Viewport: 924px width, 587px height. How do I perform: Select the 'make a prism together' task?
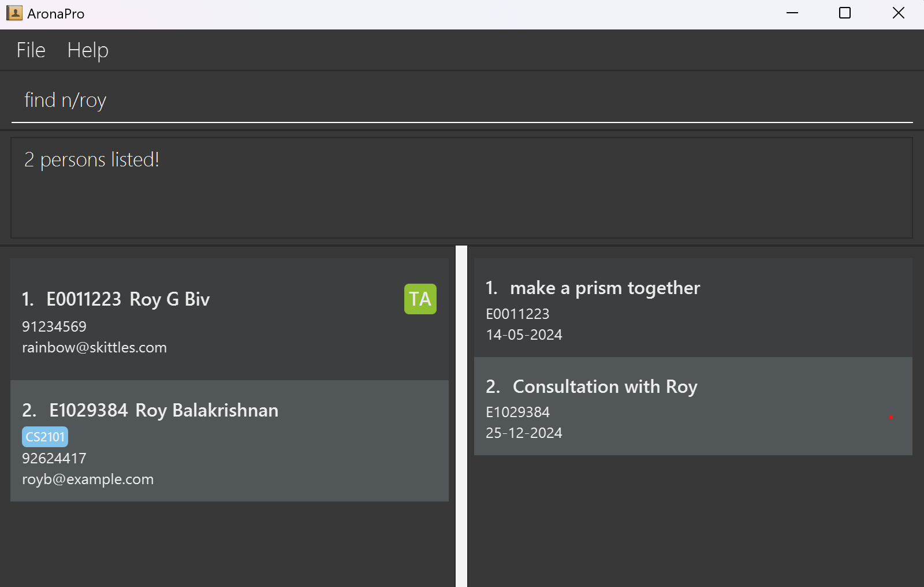693,308
